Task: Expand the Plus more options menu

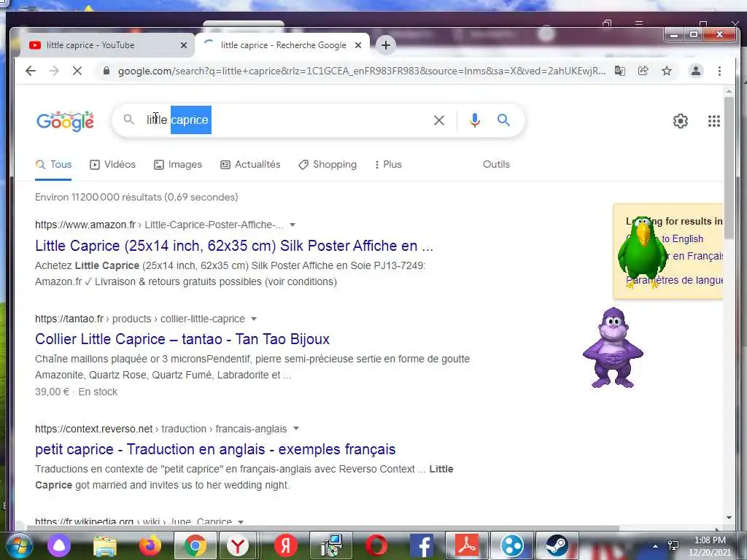Action: (388, 164)
